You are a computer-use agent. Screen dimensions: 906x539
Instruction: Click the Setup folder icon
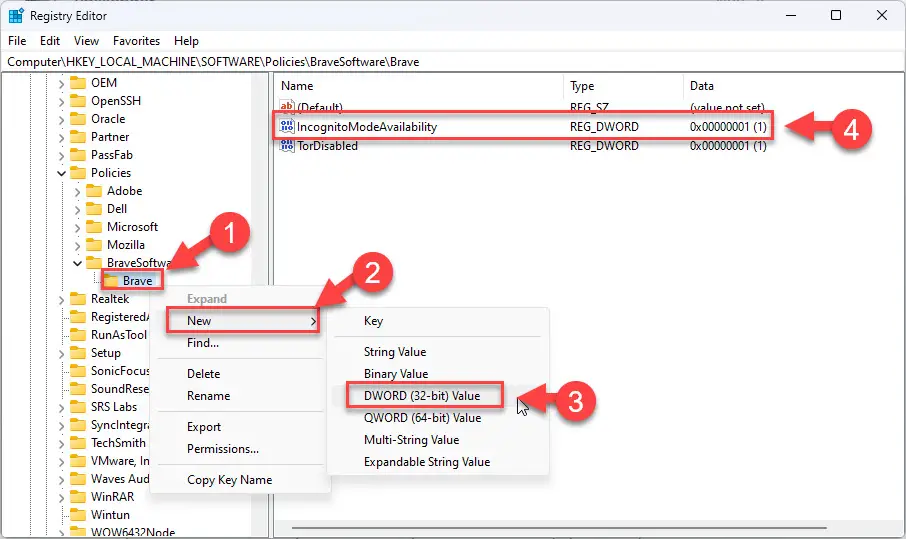tap(77, 352)
